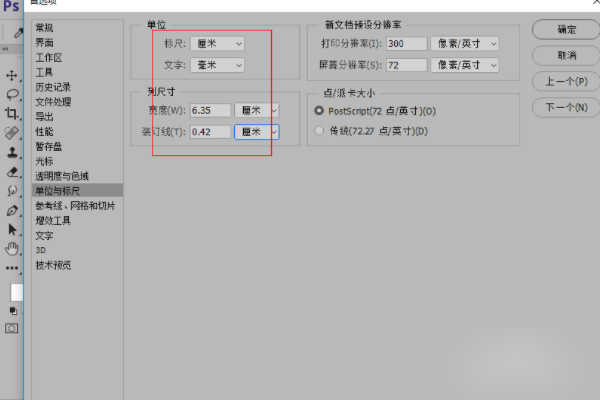Select the Lasso tool

click(x=12, y=94)
